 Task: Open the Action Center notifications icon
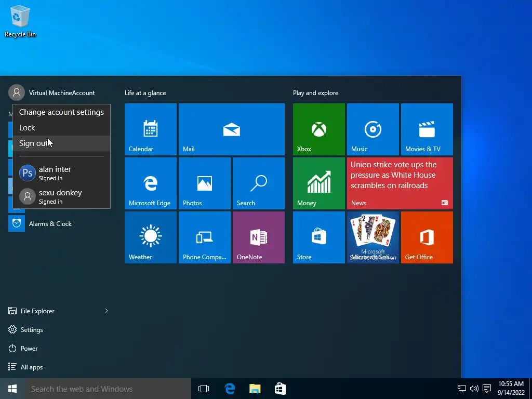[487, 389]
